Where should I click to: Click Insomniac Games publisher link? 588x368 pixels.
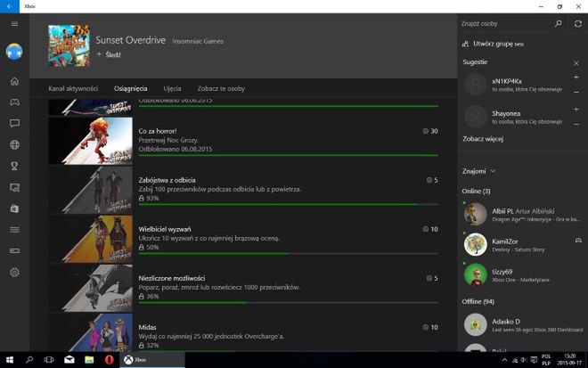click(198, 41)
